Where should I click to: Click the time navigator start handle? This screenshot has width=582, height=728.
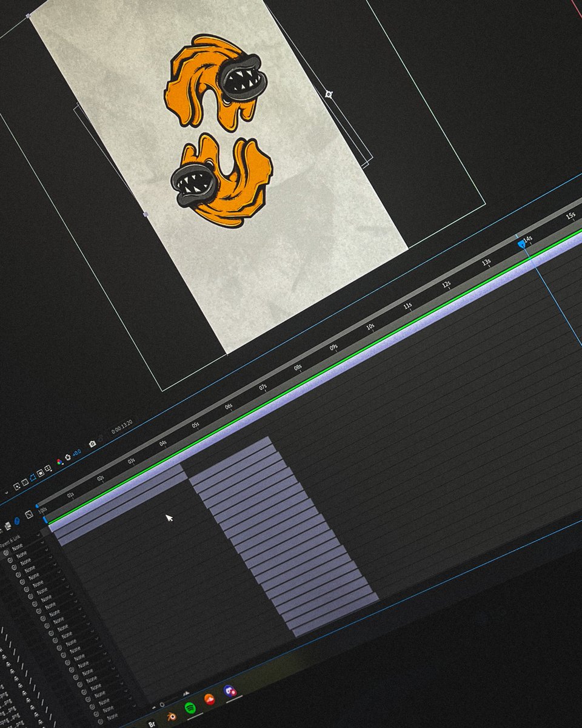(37, 506)
